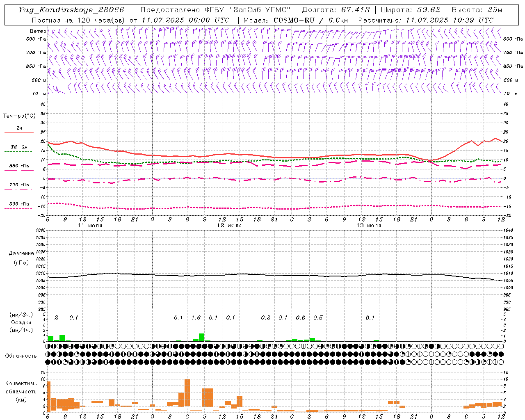Click the 12 июля date label
Viewport: 525px width, 420px height.
[x=229, y=226]
